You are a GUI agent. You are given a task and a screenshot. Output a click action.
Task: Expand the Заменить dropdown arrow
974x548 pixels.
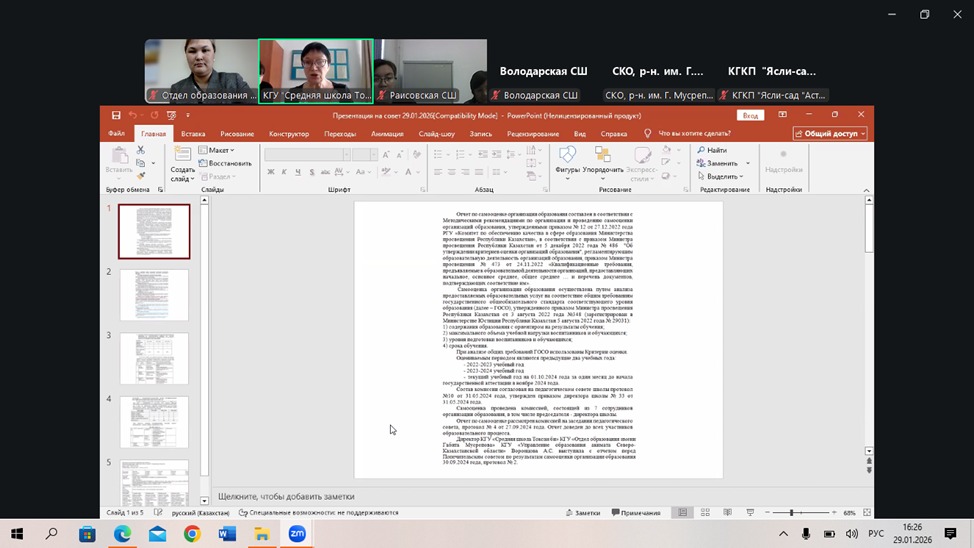[747, 163]
